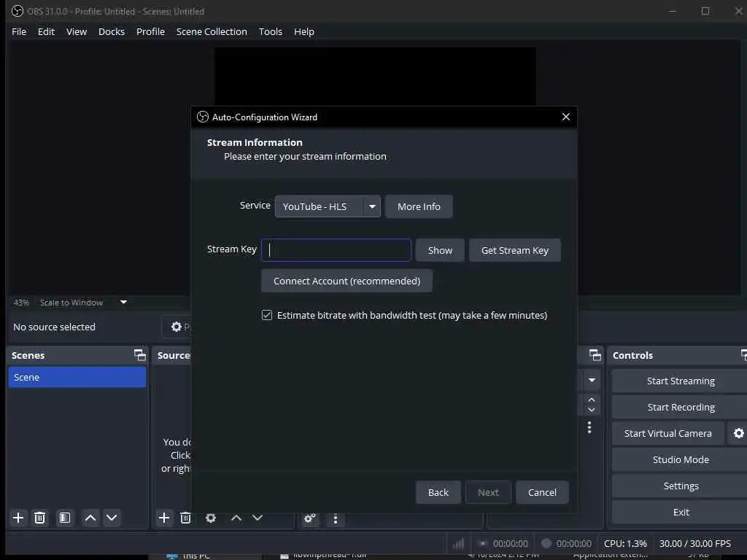Move source up in Sources toolbar
The image size is (747, 560).
(236, 518)
